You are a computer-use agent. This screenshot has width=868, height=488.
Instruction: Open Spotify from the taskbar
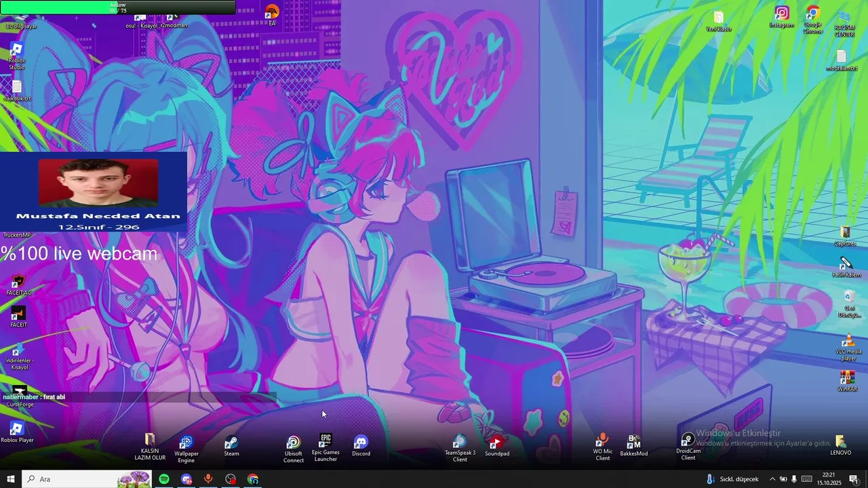164,479
